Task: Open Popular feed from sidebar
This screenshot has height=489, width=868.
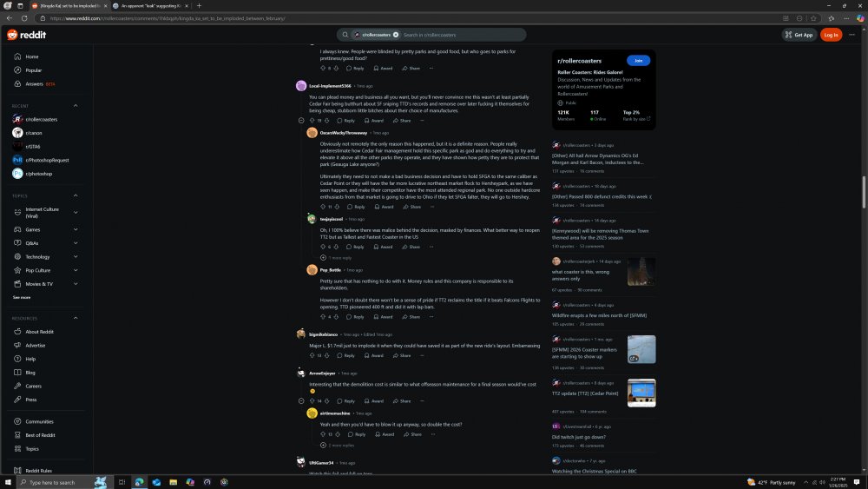Action: [x=33, y=70]
